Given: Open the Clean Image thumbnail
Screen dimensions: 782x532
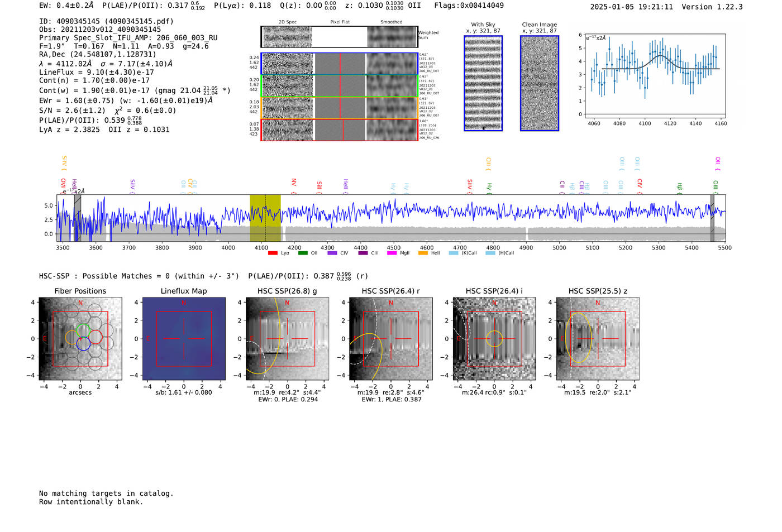Looking at the screenshot, I should [540, 83].
